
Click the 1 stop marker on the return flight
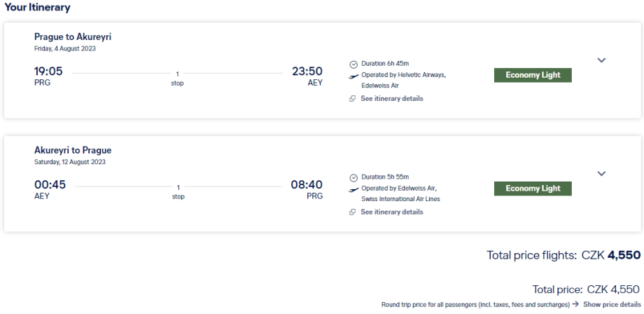pyautogui.click(x=178, y=191)
